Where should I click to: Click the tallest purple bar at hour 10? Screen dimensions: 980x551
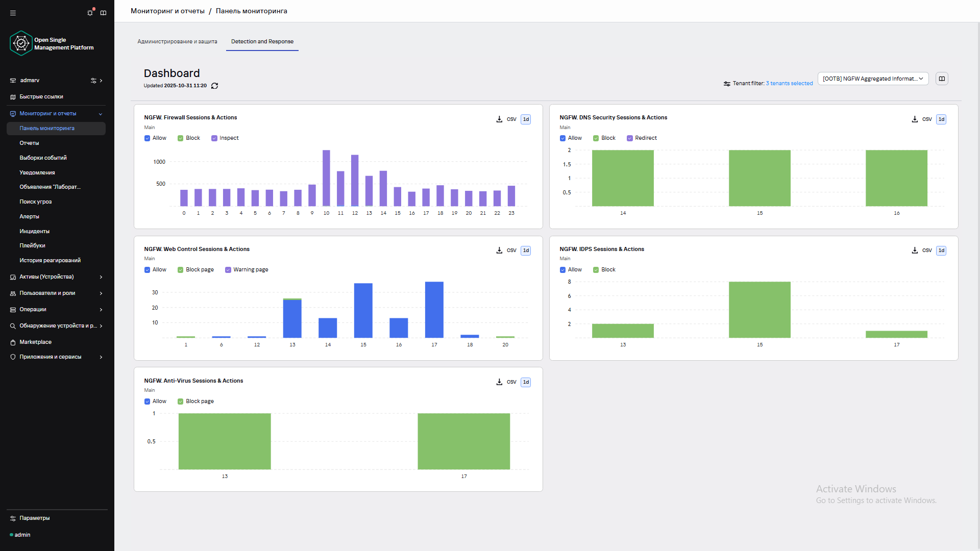pos(326,178)
